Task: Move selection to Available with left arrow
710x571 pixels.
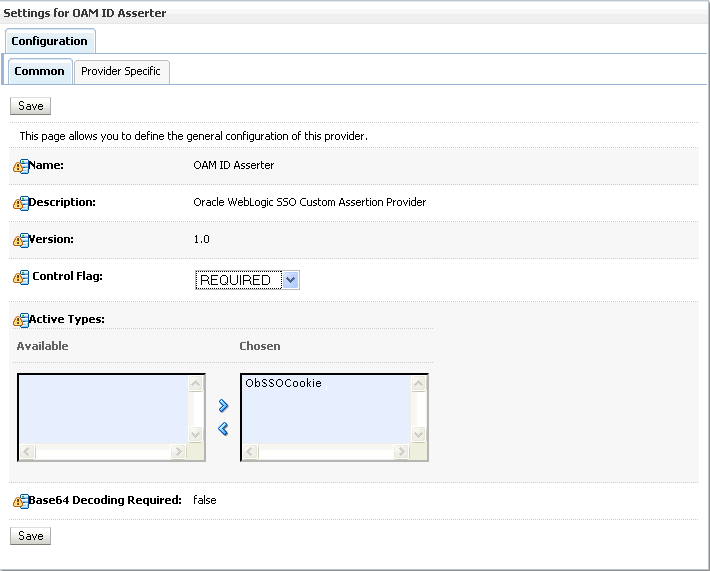Action: [x=223, y=428]
